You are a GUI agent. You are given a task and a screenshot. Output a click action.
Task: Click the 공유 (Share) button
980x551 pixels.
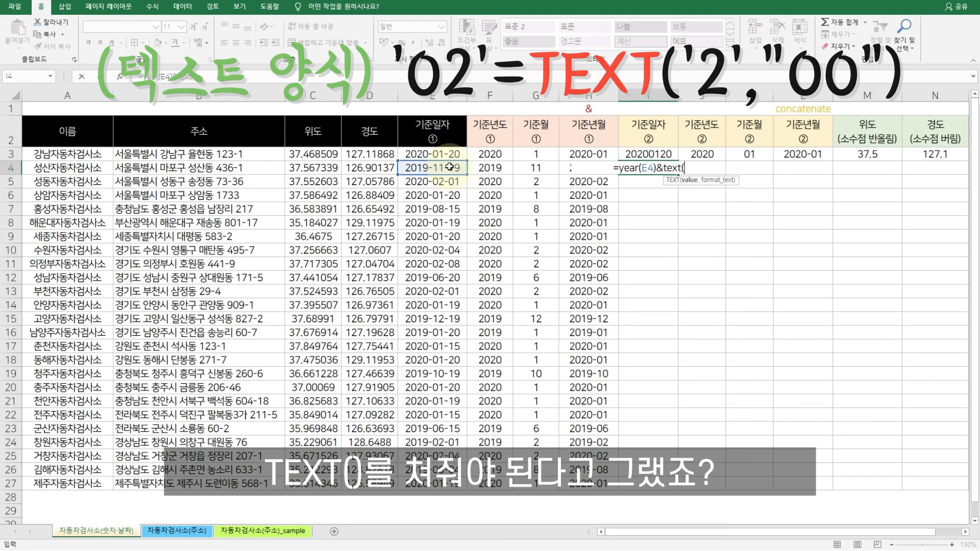(x=956, y=7)
